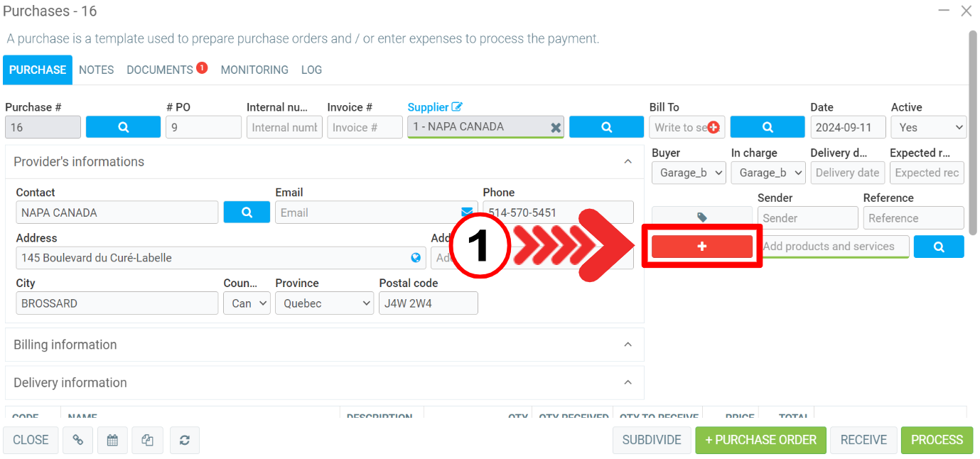The height and width of the screenshot is (459, 980).
Task: Open the Province dropdown showing Quebec
Action: [x=324, y=303]
